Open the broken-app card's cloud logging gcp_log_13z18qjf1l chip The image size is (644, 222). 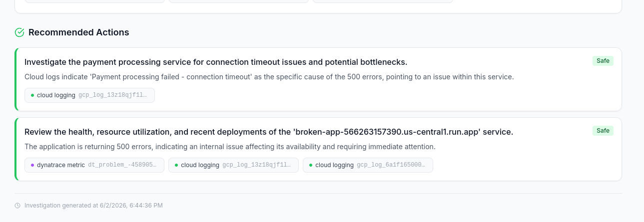[233, 165]
